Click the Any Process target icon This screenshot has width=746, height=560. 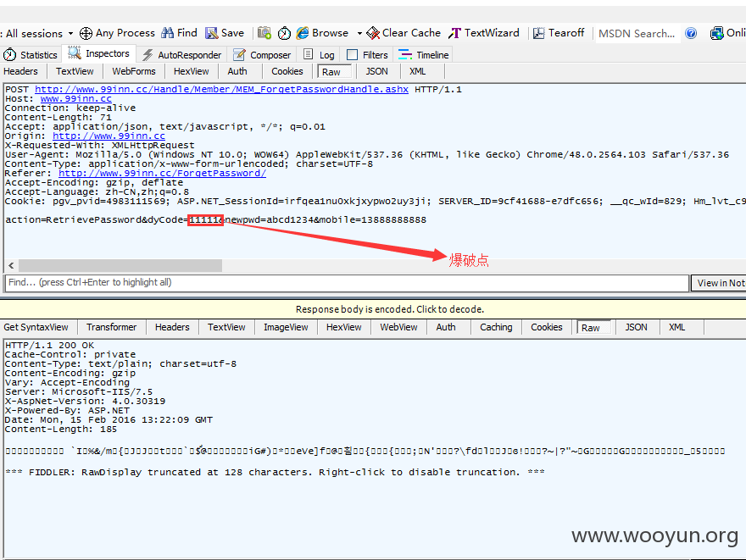pyautogui.click(x=86, y=33)
